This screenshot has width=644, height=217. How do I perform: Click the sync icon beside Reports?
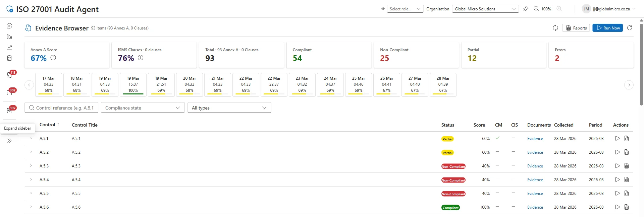click(555, 28)
